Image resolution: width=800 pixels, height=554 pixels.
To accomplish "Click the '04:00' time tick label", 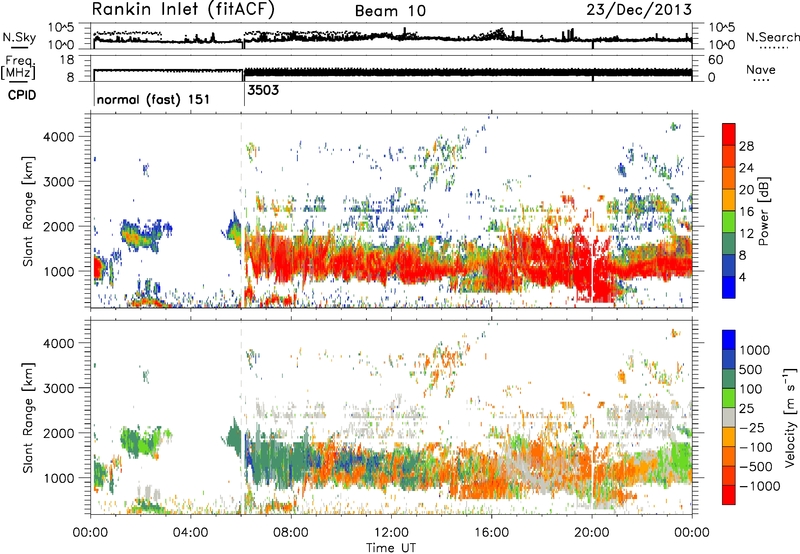I will coord(191,533).
